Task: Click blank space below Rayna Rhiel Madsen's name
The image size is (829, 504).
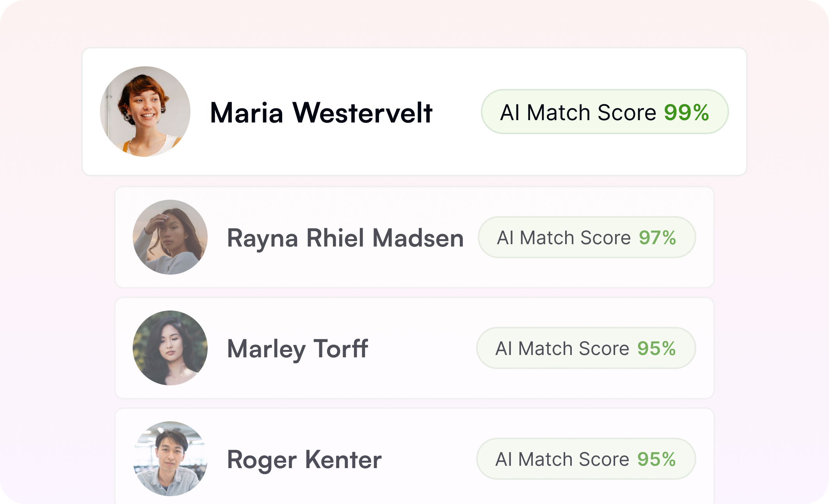Action: pos(345,271)
